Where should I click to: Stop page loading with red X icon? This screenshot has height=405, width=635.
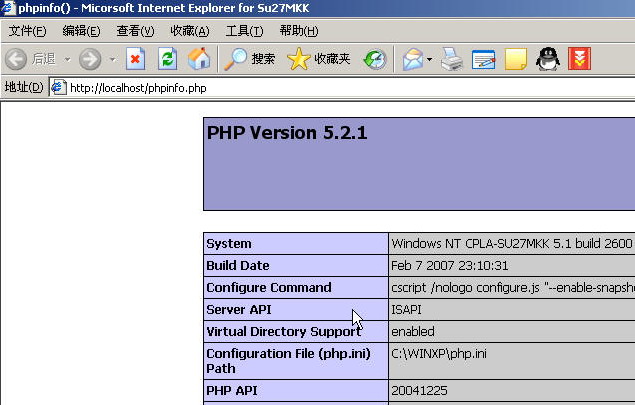(136, 59)
